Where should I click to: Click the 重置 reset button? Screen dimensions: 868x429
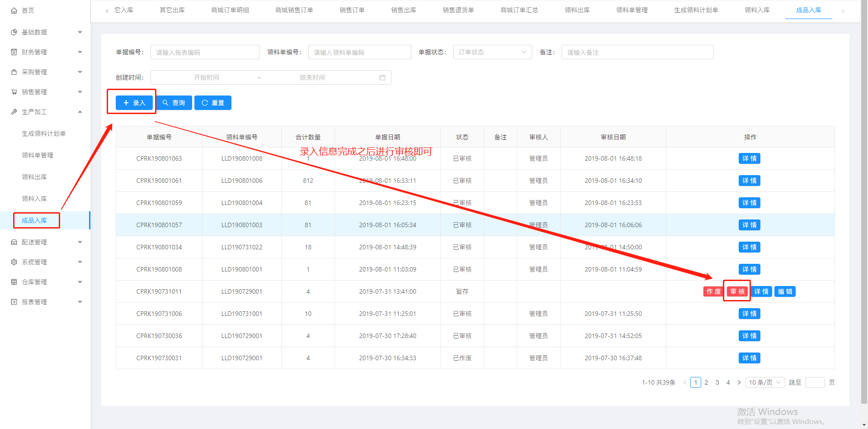tap(213, 103)
